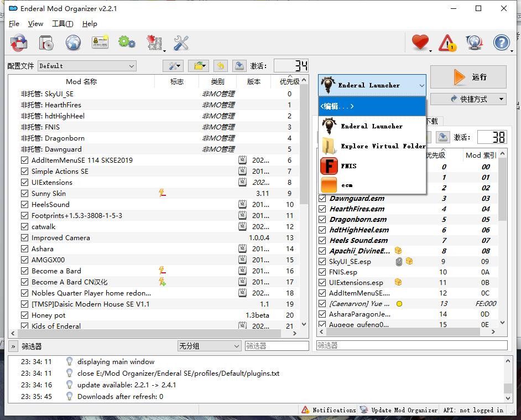The image size is (521, 420).
Task: Select the <编辑...> entry in the dropdown
Action: pos(372,106)
